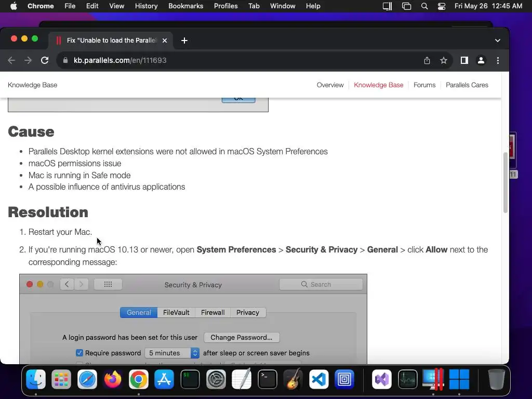Bookmark this page with star icon
The height and width of the screenshot is (399, 532).
pos(444,60)
